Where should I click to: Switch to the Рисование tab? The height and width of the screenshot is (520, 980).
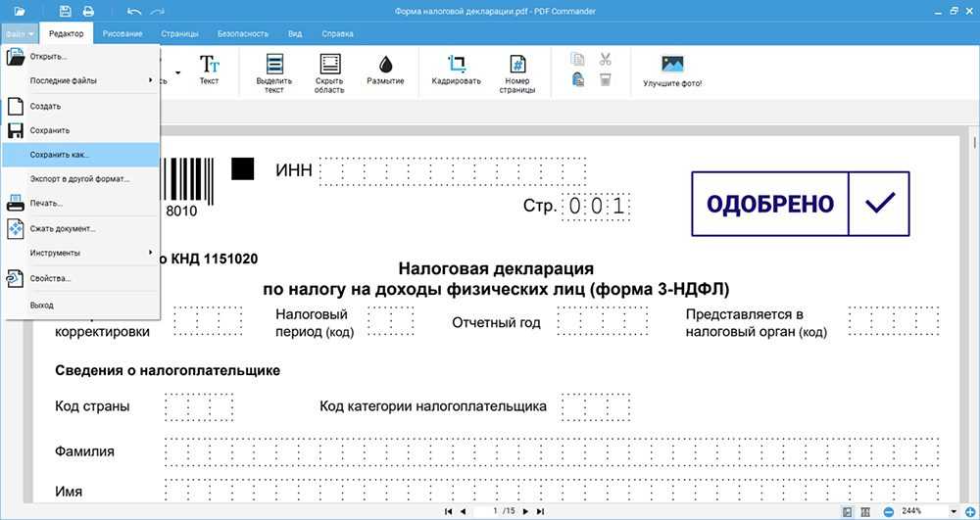[122, 33]
